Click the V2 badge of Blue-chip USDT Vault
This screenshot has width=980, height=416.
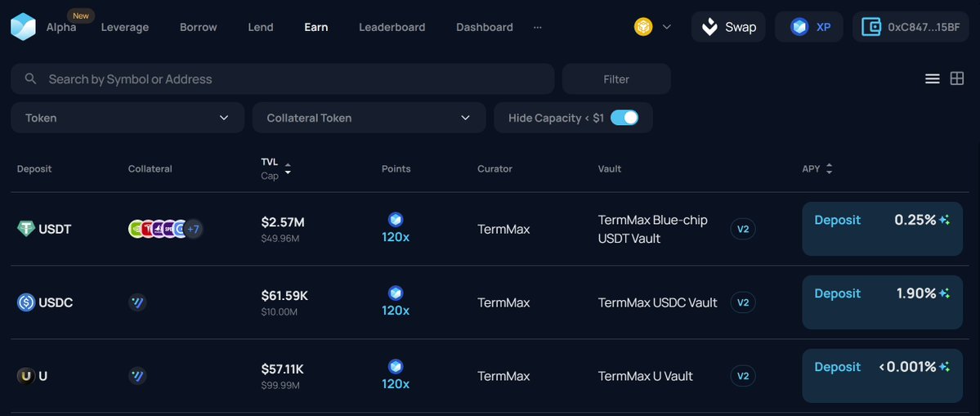(743, 229)
